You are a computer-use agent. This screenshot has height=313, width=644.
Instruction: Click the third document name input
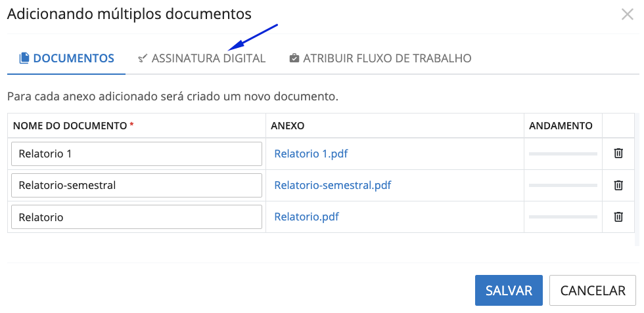tap(137, 217)
